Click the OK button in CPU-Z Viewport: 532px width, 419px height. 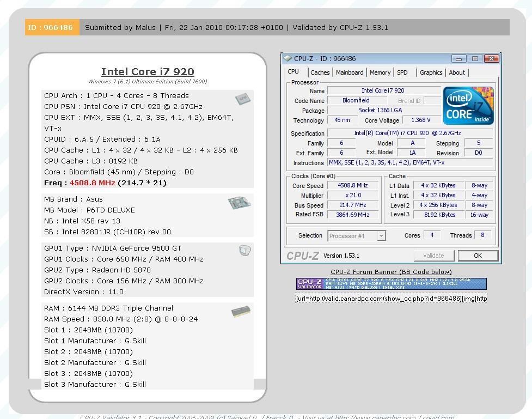tap(478, 256)
